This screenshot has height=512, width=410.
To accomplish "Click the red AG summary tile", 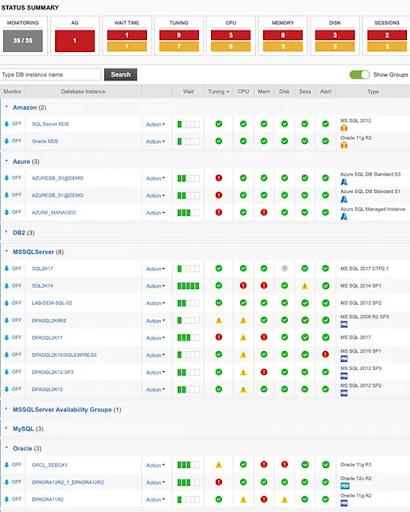I will click(x=75, y=41).
